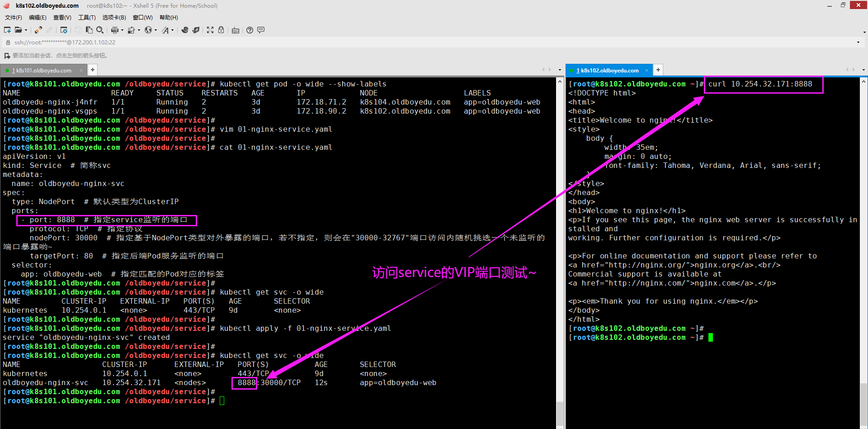Open session Properties gear icon
Screen dimensions: 868x429
click(x=64, y=30)
